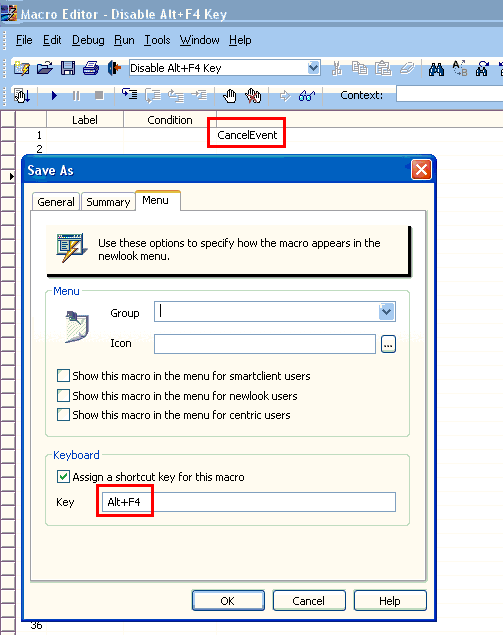Screen dimensions: 503x635
Task: Switch to the General tab
Action: [56, 202]
